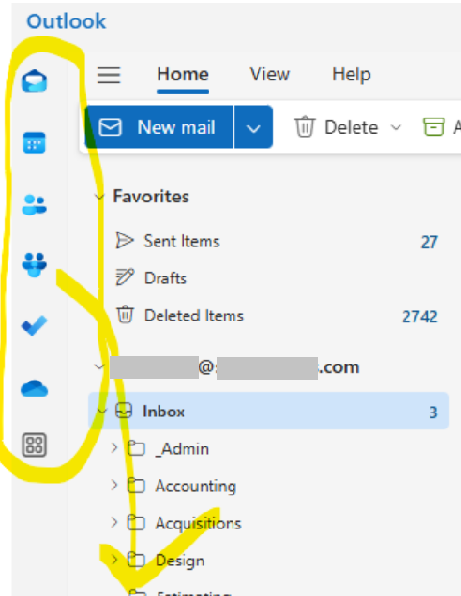Open the Calendar app icon

(34, 143)
